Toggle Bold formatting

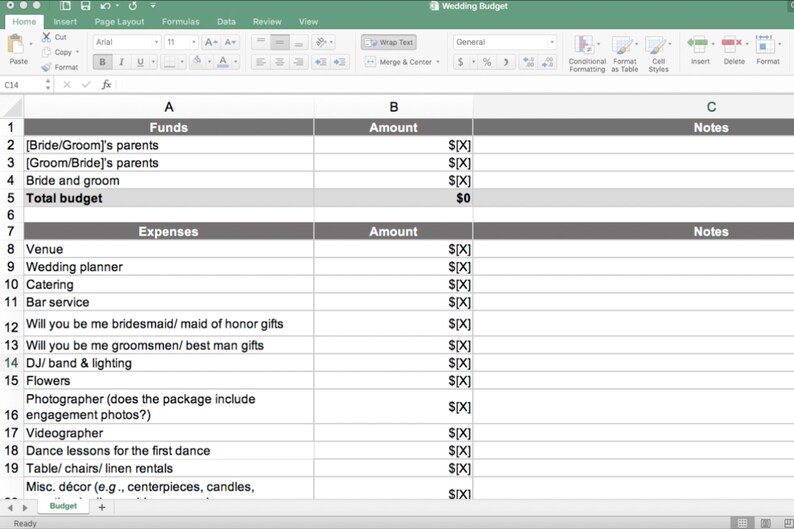[102, 62]
